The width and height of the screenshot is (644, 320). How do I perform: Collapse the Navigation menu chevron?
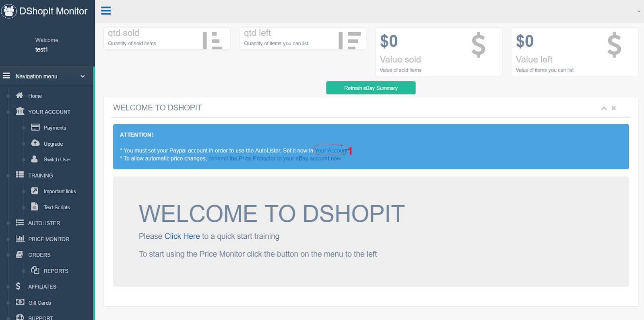coord(83,76)
